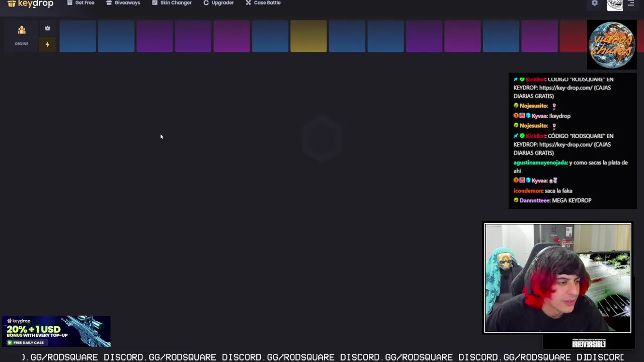The width and height of the screenshot is (644, 362).
Task: Click the 20% + 1 USD bonus banner
Action: pos(56,331)
